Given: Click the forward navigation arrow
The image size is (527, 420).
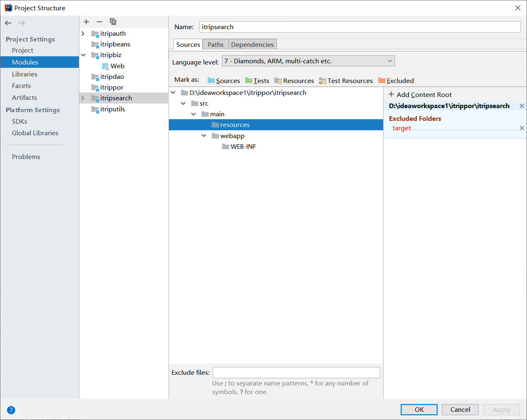Looking at the screenshot, I should click(x=21, y=23).
